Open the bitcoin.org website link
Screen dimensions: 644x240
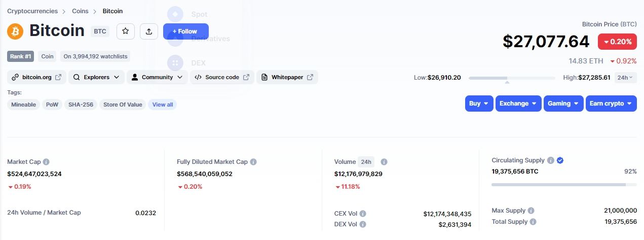tap(36, 77)
